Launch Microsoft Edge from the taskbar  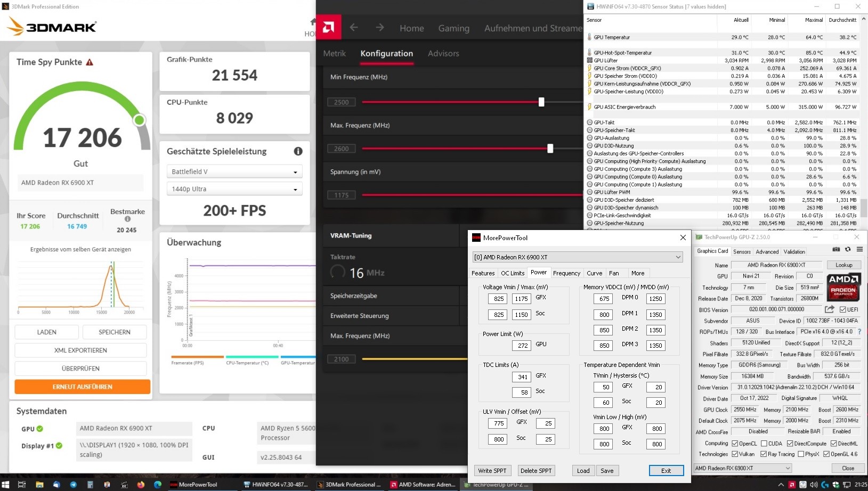click(x=158, y=485)
